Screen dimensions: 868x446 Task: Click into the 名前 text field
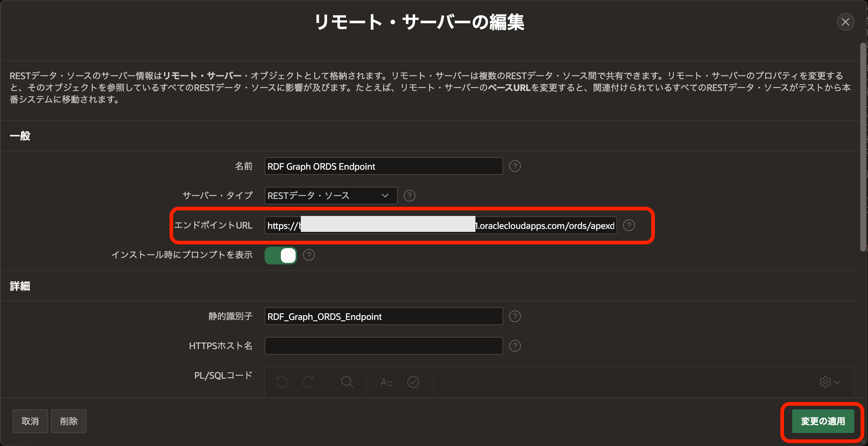(x=383, y=166)
